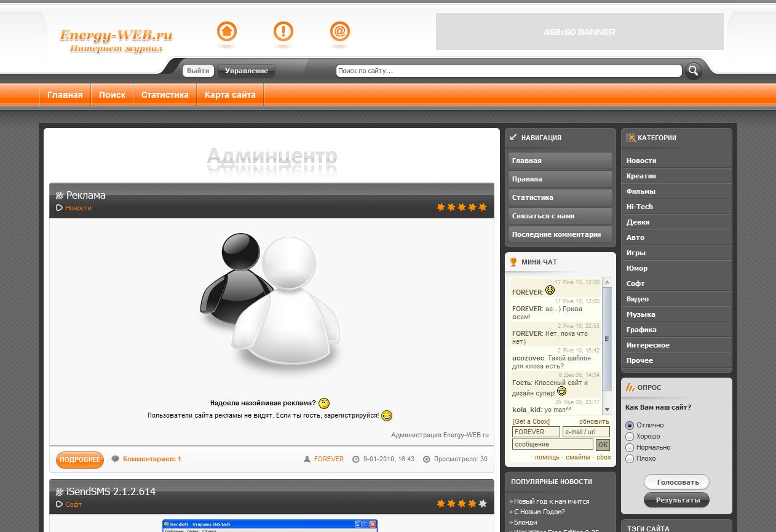Select the Отлично poll option

630,426
